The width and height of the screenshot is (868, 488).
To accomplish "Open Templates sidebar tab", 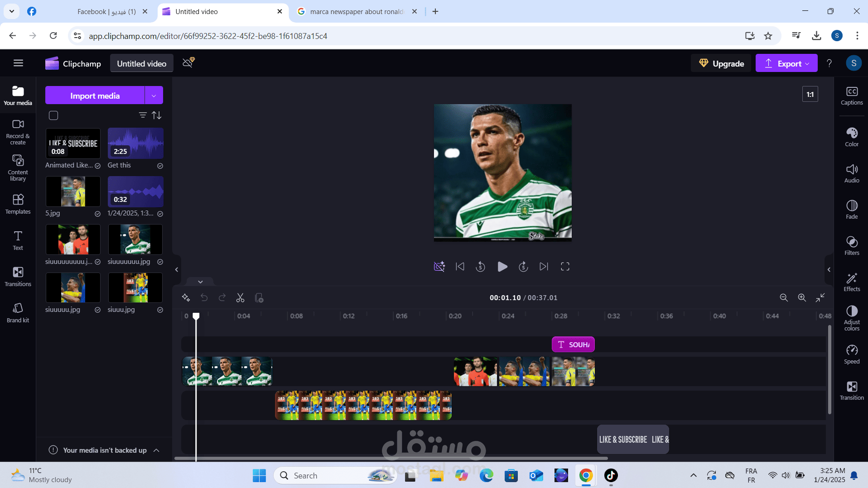I will 18,204.
